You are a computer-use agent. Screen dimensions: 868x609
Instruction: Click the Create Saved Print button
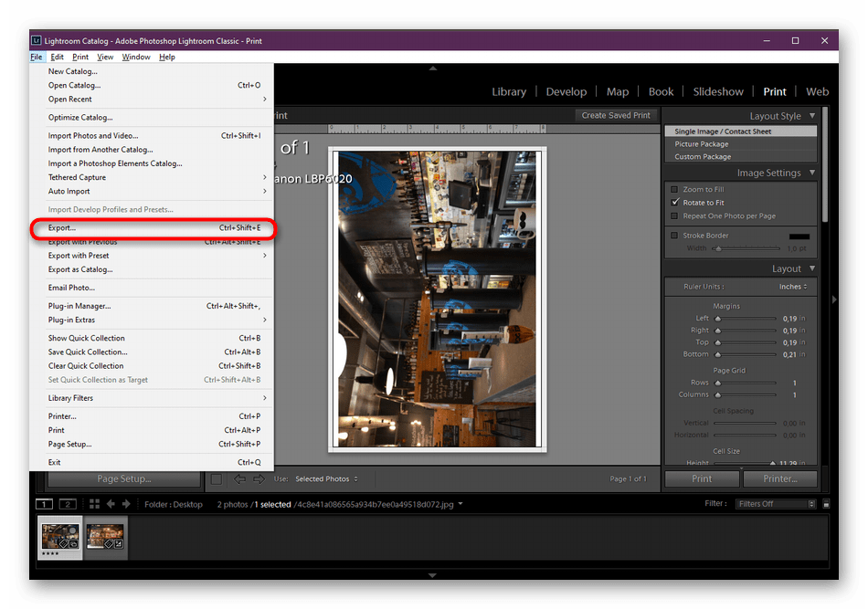(616, 115)
